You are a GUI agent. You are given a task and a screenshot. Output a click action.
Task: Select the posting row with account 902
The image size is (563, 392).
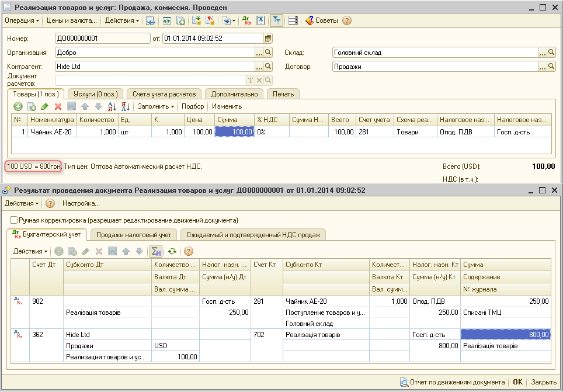click(281, 312)
